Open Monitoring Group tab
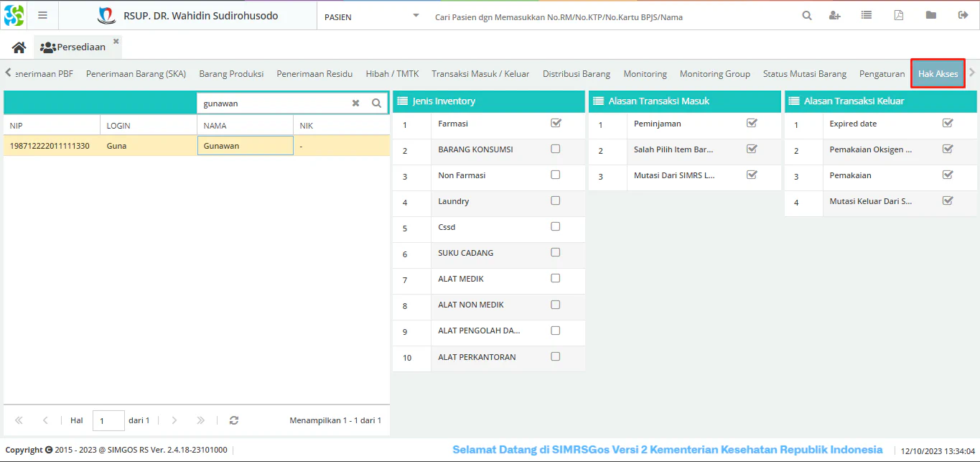This screenshot has height=462, width=980. tap(715, 74)
